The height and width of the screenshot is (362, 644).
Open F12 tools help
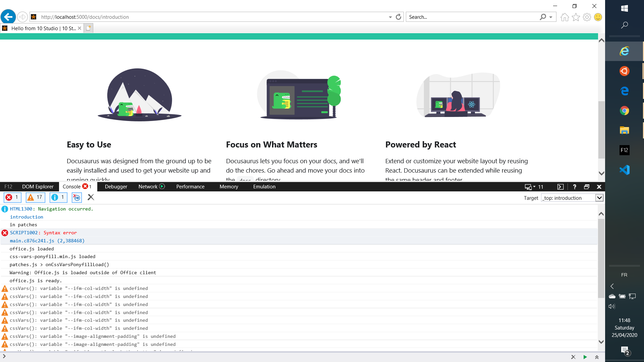[575, 187]
